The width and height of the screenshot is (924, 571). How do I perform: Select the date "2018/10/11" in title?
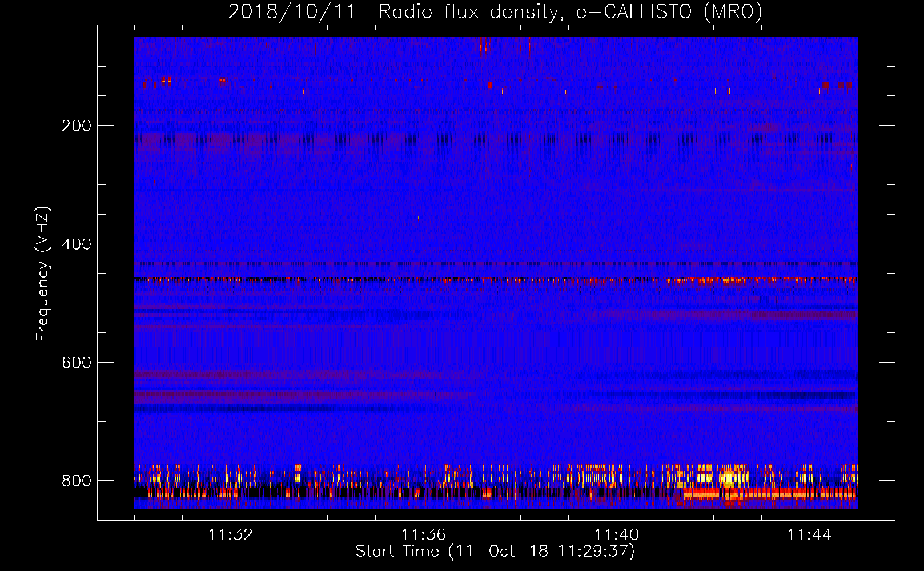pos(292,12)
